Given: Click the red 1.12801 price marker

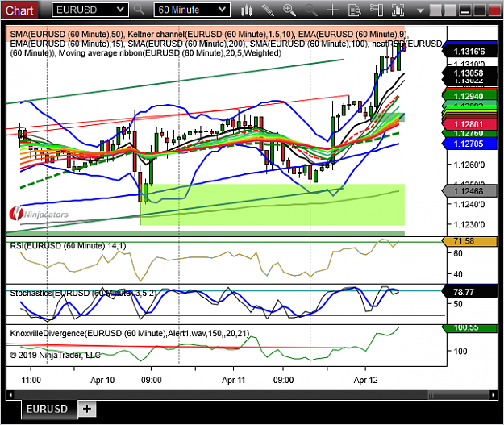Looking at the screenshot, I should [x=469, y=124].
